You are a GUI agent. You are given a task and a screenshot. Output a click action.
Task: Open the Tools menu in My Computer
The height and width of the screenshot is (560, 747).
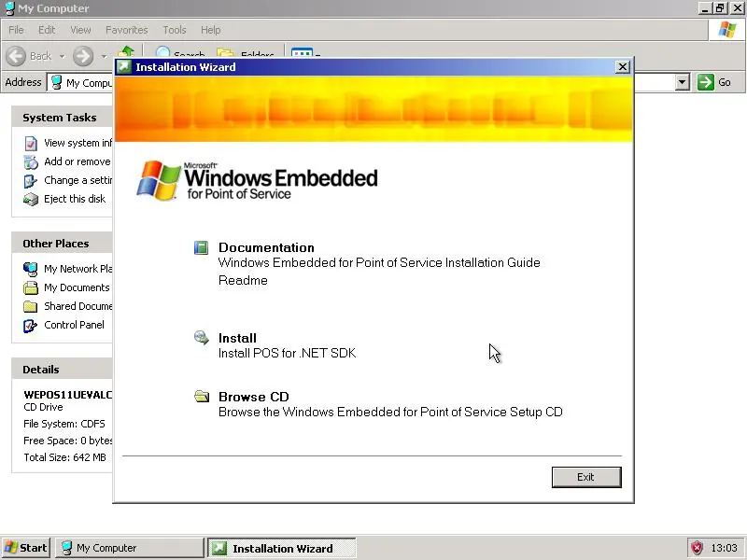(175, 30)
